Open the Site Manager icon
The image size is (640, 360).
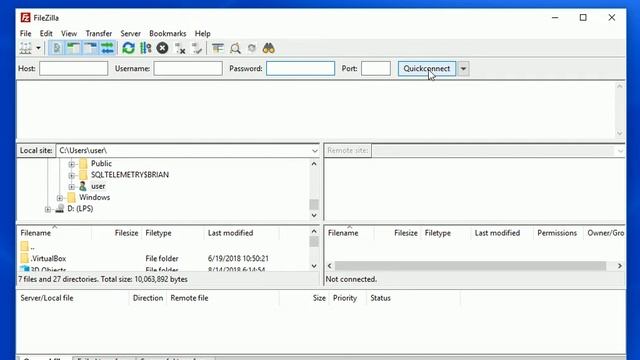coord(26,48)
